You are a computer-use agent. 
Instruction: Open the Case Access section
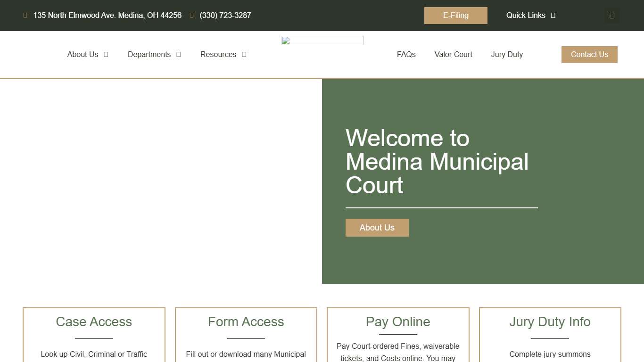click(94, 322)
